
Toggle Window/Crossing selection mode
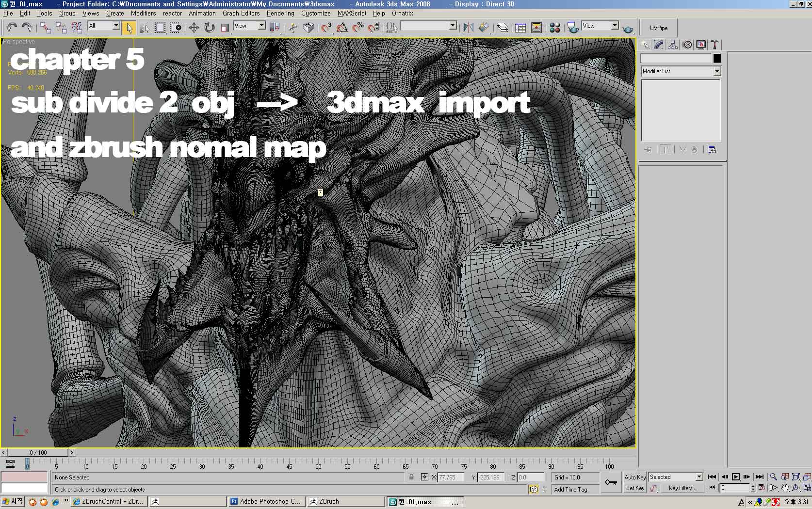[x=176, y=28]
